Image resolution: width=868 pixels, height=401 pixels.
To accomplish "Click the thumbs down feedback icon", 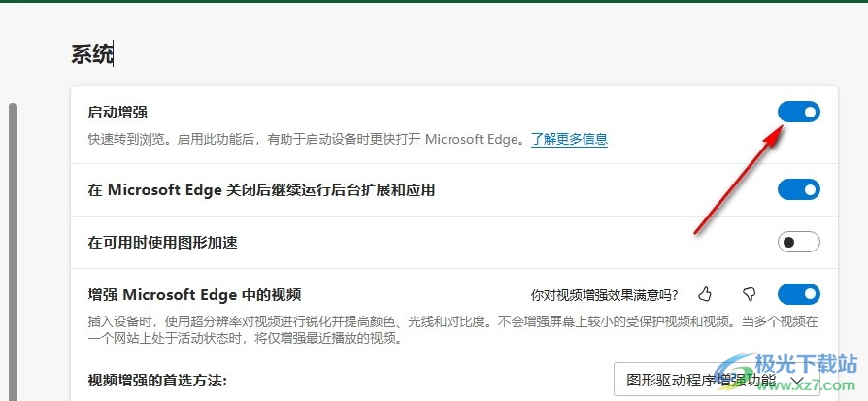I will [x=749, y=294].
